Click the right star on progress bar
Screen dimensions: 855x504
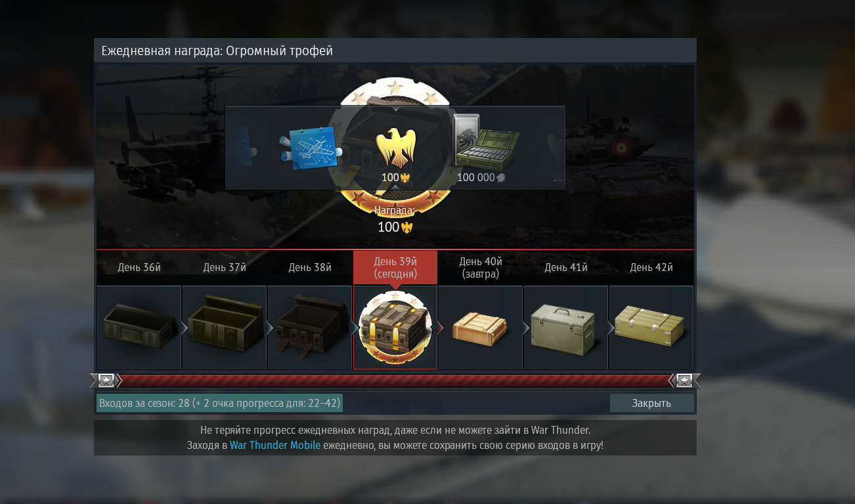684,381
